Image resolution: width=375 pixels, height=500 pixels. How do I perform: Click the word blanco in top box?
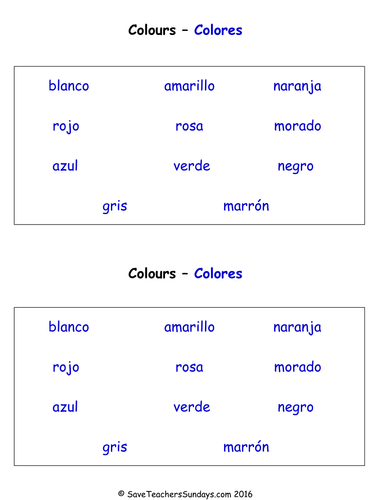click(x=69, y=86)
